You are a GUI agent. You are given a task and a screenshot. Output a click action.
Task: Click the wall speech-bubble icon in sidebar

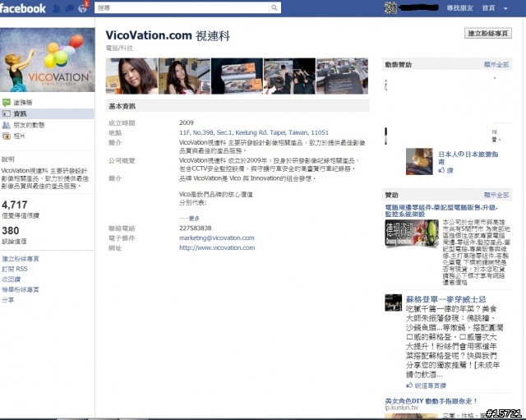click(x=6, y=102)
